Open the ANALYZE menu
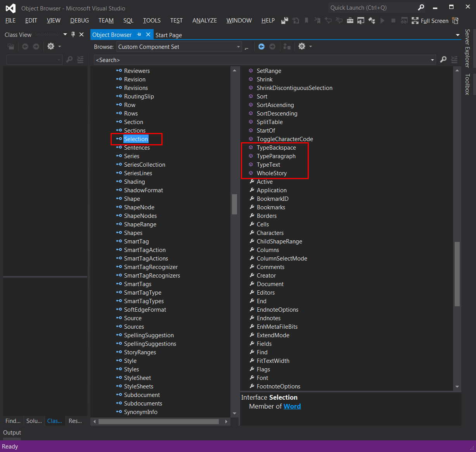 pos(205,21)
